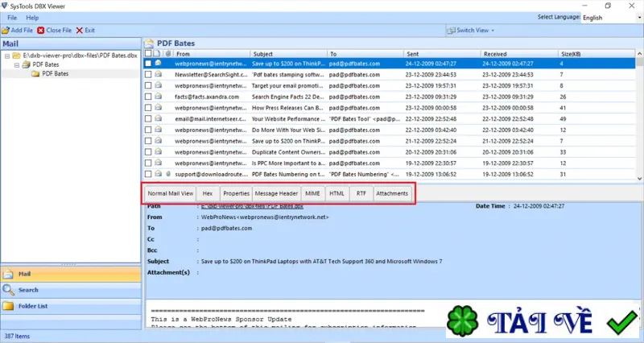Open the Help menu

point(32,18)
